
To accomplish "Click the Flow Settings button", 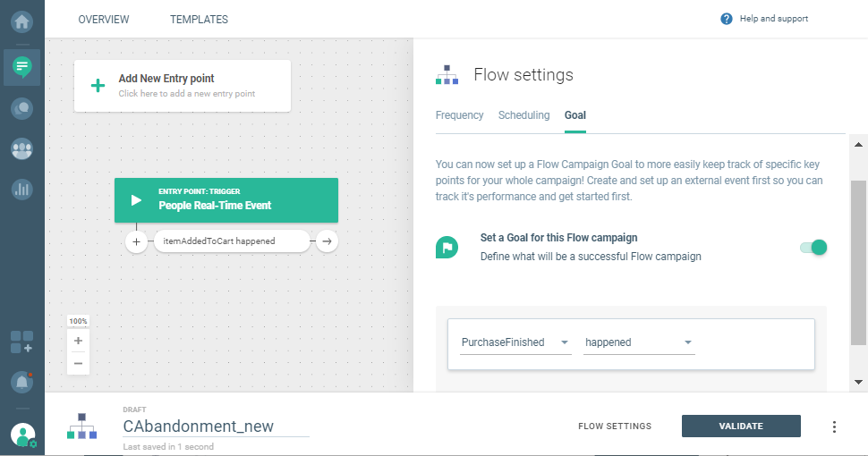I will coord(615,426).
